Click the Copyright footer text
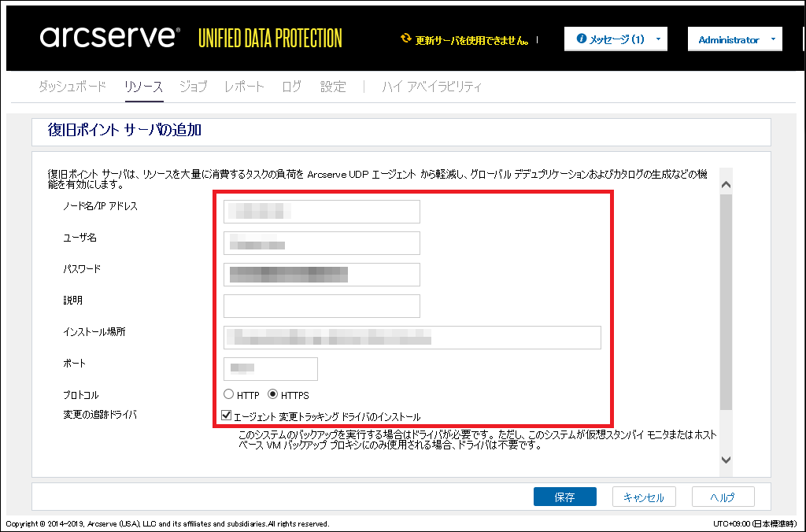Screen dimensions: 806x532 click(167, 524)
